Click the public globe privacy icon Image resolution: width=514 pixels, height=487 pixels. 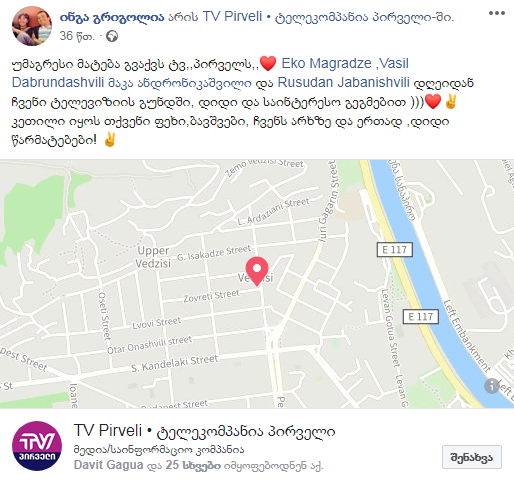click(x=112, y=36)
